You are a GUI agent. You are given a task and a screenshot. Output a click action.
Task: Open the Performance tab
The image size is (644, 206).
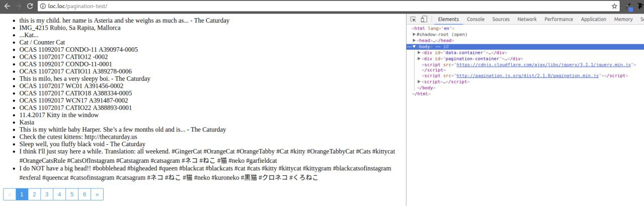click(x=558, y=19)
